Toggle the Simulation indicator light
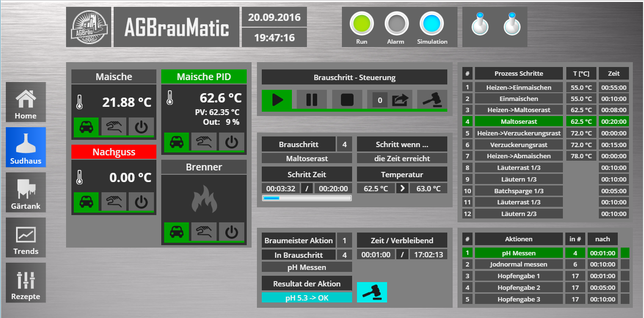 pyautogui.click(x=432, y=23)
